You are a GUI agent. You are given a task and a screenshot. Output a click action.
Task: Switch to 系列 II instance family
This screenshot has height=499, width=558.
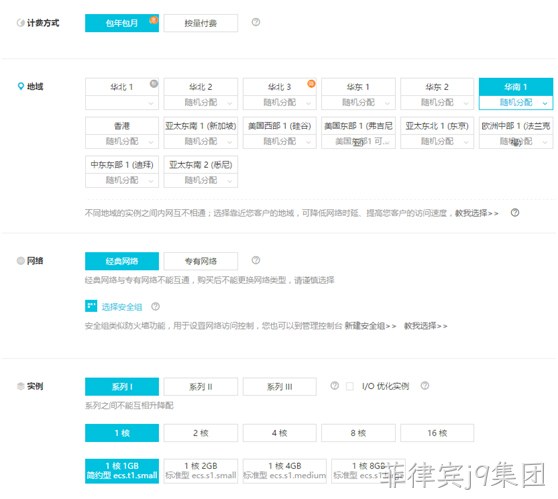tap(201, 387)
